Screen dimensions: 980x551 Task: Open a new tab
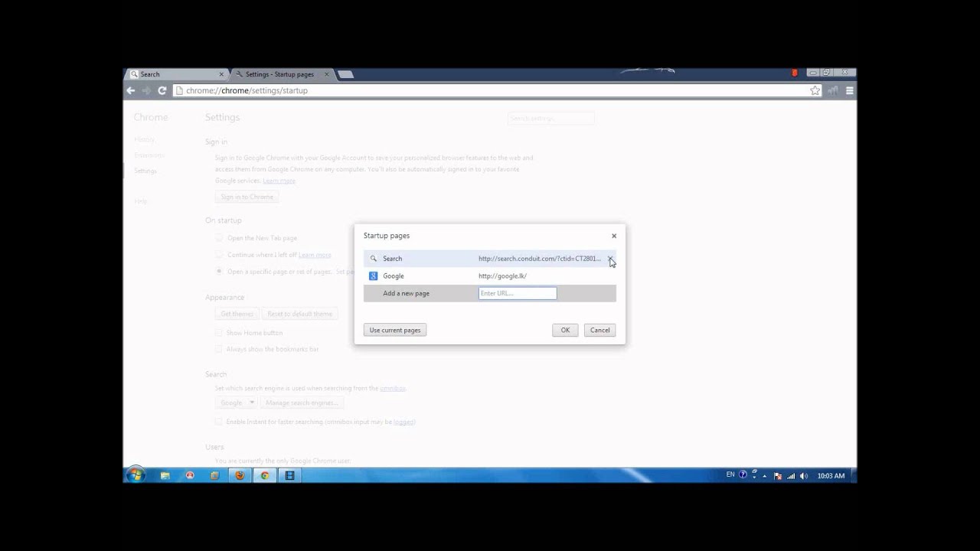[x=345, y=74]
